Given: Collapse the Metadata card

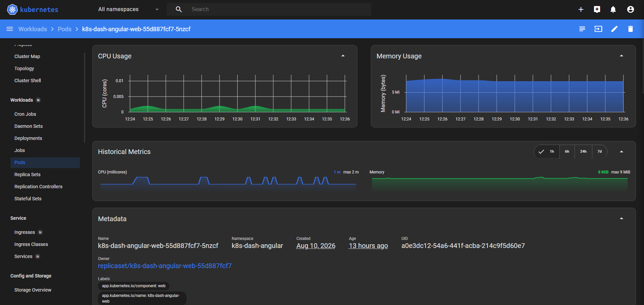Looking at the screenshot, I should 622,218.
